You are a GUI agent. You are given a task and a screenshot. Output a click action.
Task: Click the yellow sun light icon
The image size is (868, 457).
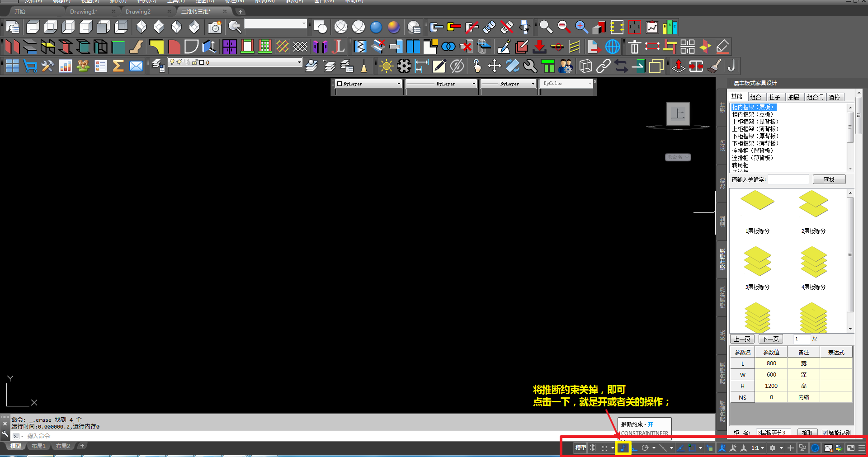click(x=387, y=66)
